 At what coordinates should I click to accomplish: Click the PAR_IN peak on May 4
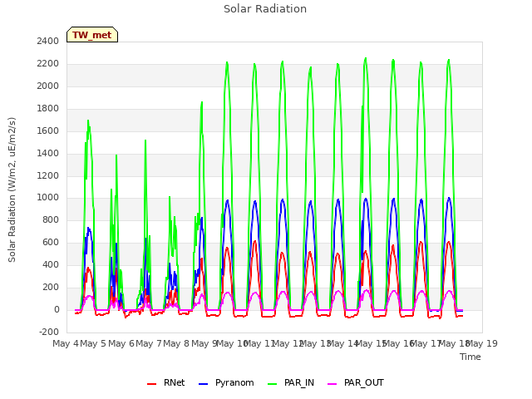point(88,120)
